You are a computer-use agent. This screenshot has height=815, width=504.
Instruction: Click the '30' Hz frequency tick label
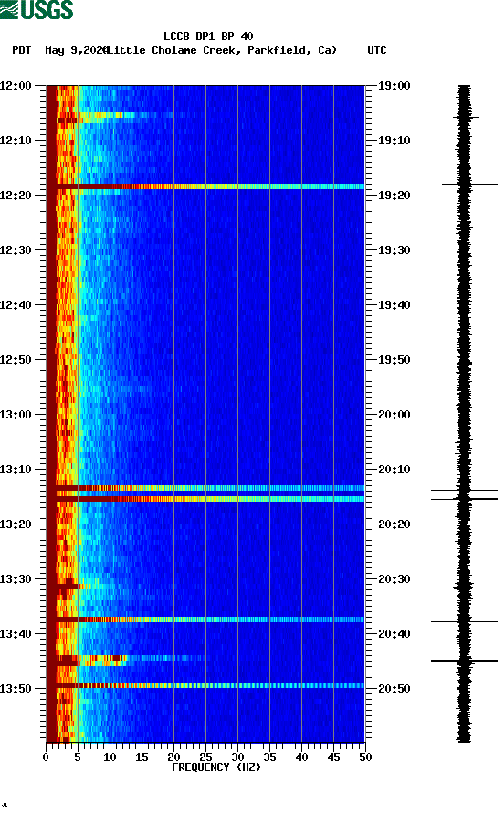click(x=237, y=757)
